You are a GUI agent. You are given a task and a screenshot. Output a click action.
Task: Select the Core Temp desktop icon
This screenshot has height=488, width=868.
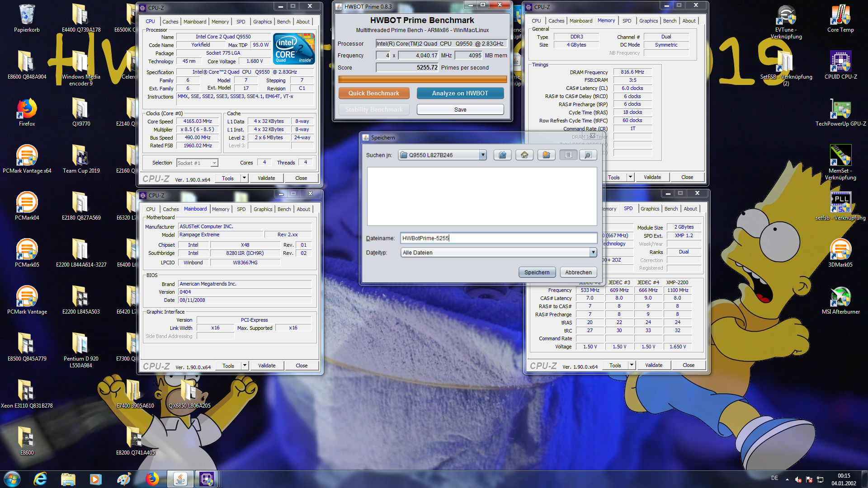[840, 19]
